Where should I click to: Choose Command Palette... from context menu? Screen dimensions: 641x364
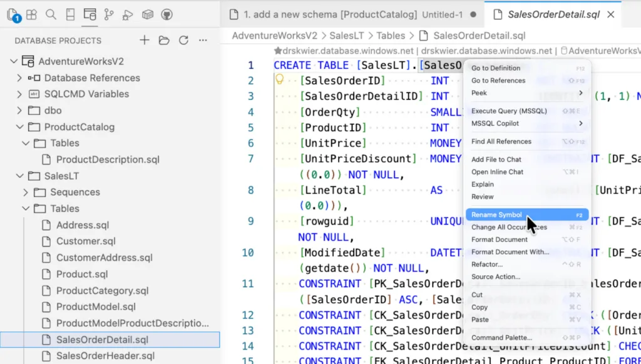click(x=527, y=338)
